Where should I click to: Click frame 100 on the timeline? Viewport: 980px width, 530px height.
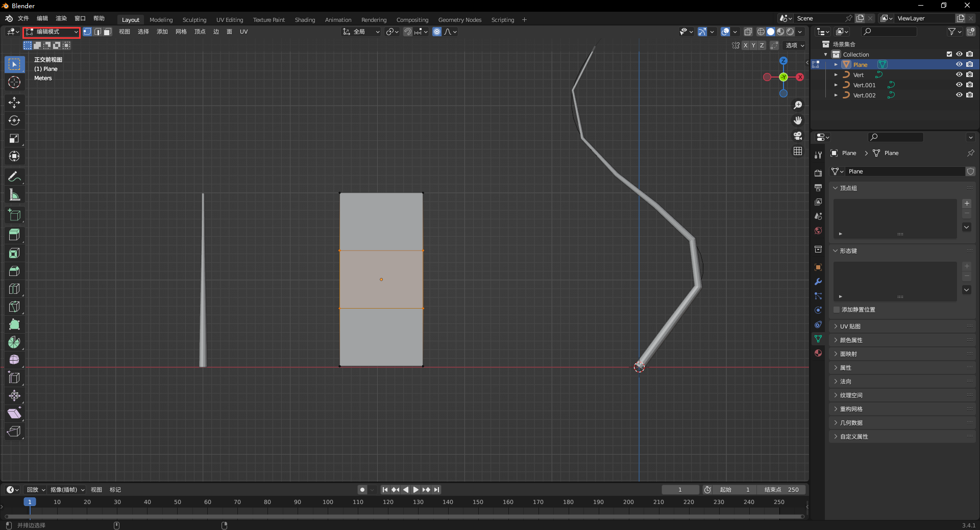tap(328, 502)
